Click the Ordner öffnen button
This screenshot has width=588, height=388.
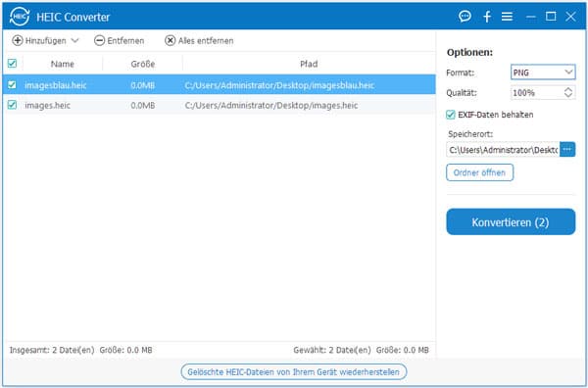[x=479, y=172]
